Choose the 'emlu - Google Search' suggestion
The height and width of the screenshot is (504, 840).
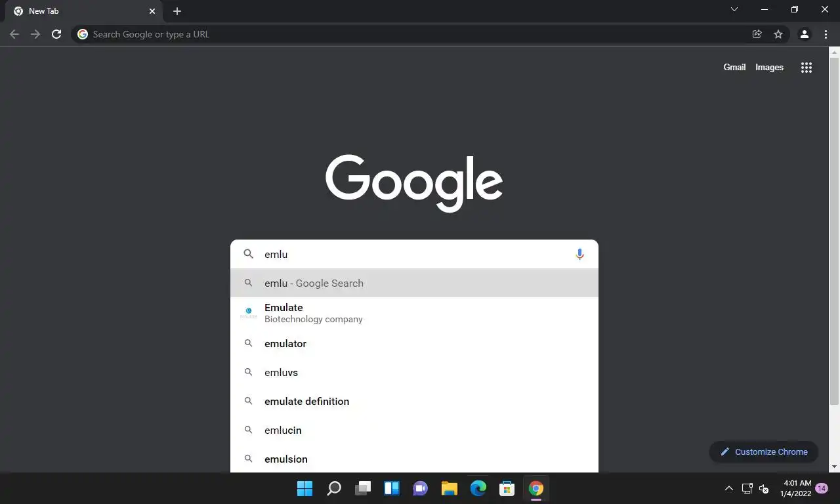(414, 283)
